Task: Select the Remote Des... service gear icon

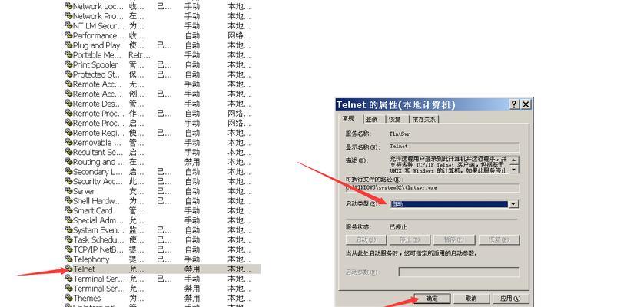Action: click(68, 104)
